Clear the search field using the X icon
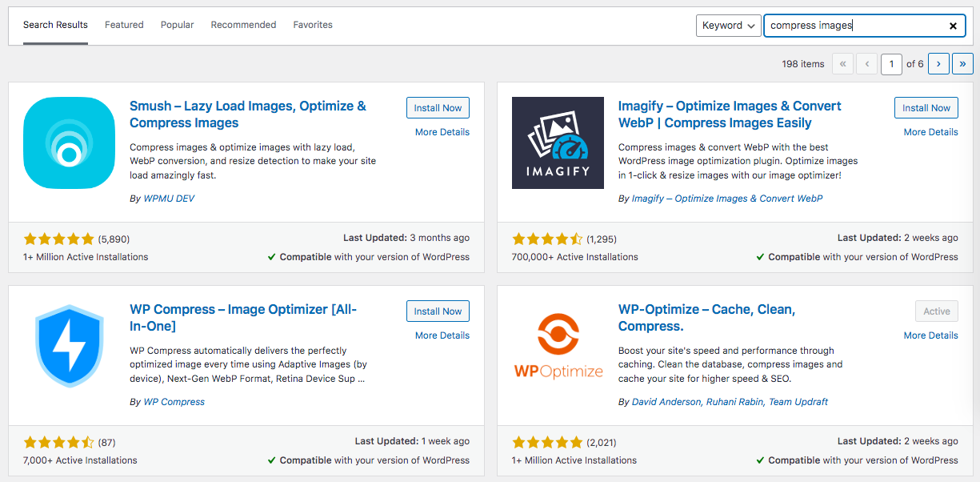 click(953, 26)
